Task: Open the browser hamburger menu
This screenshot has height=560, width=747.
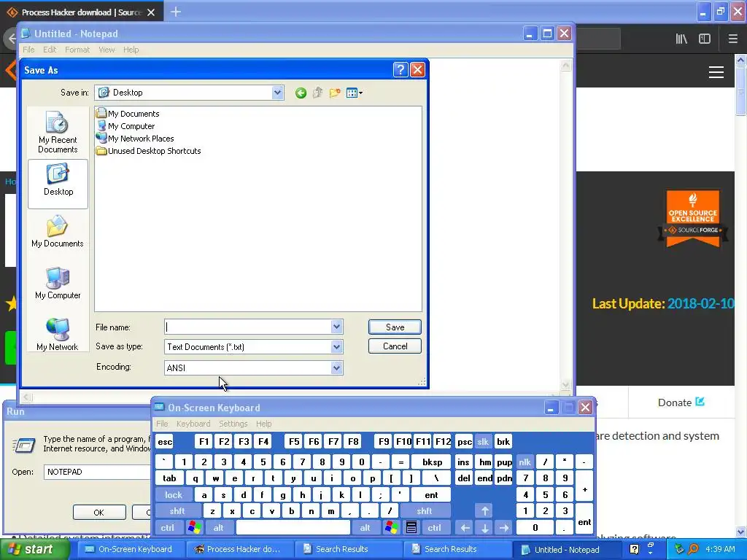Action: (733, 39)
